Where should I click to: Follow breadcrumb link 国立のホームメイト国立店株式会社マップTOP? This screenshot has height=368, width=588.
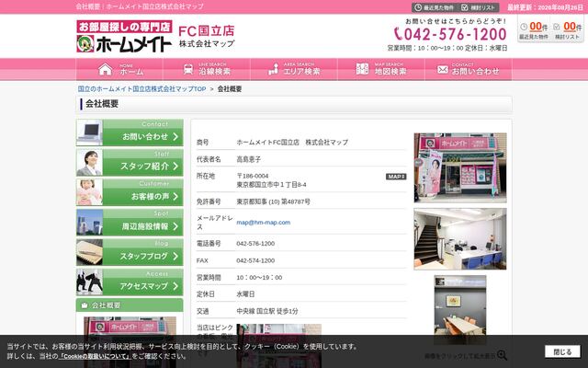pos(141,89)
